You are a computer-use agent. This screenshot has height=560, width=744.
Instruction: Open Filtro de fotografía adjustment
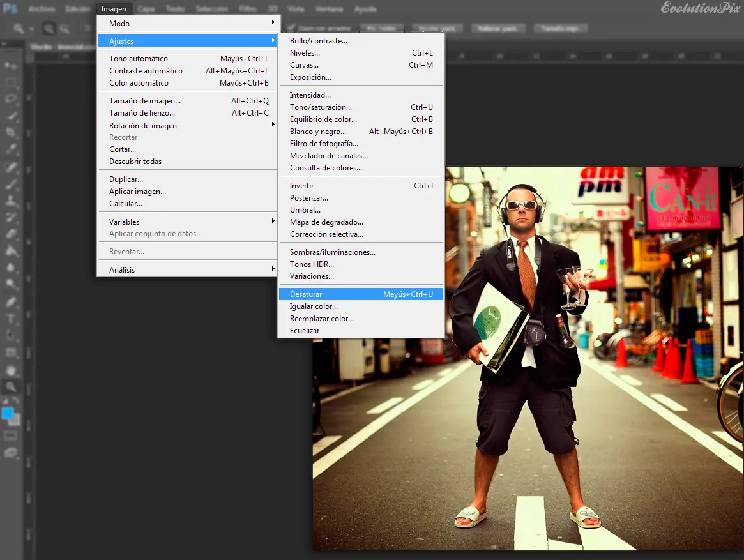[x=361, y=143]
